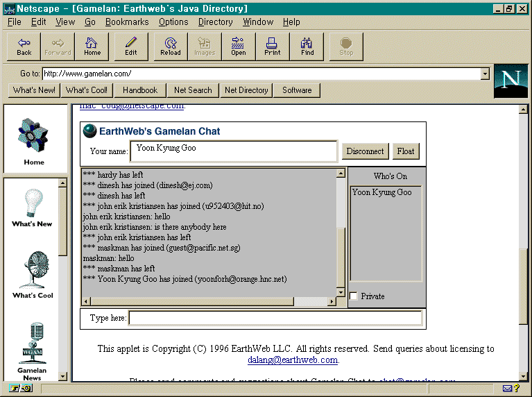Open the Edit menu
This screenshot has height=397, width=532.
(x=38, y=22)
